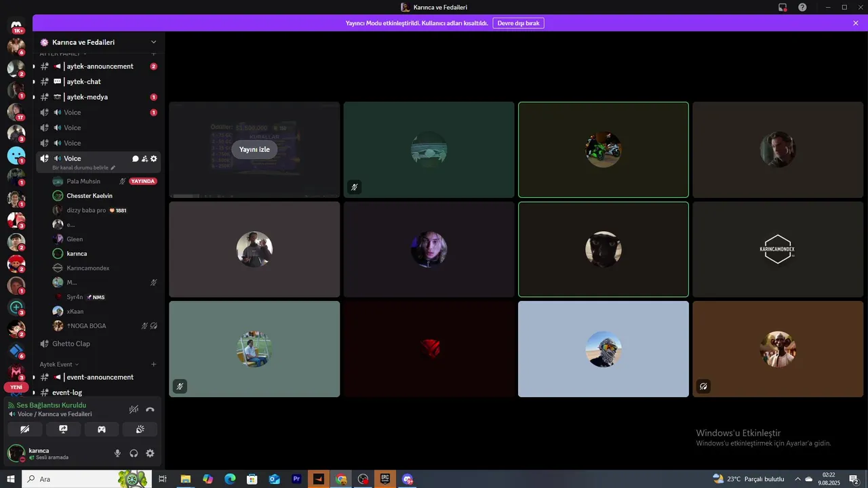Viewport: 868px width, 488px height.
Task: Click Devre dışı bırak button
Action: coord(518,23)
